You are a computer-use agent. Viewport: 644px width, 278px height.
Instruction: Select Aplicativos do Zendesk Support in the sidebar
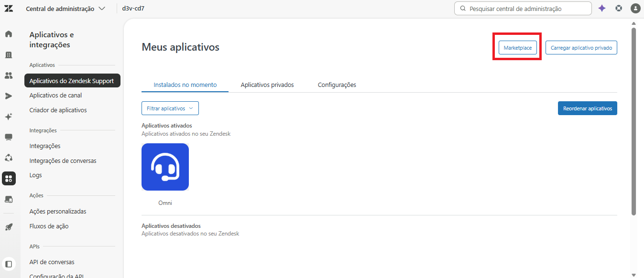[x=72, y=81]
